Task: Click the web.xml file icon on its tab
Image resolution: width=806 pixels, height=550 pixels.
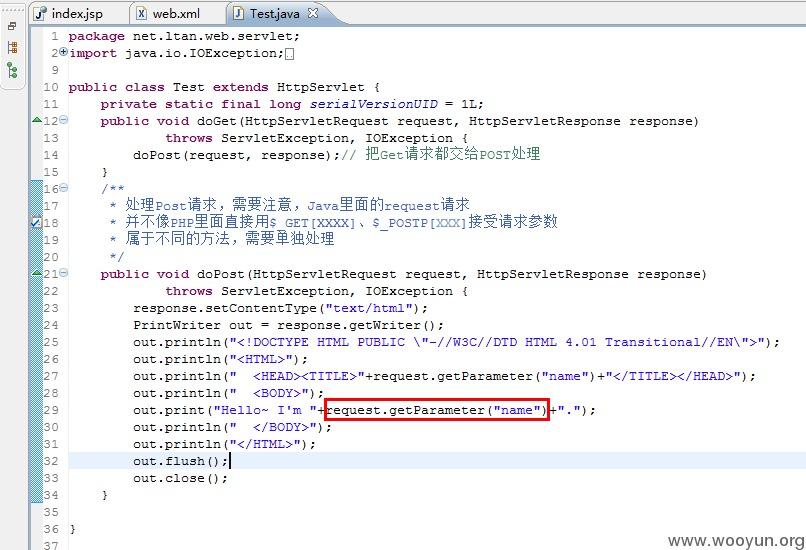Action: [x=141, y=13]
